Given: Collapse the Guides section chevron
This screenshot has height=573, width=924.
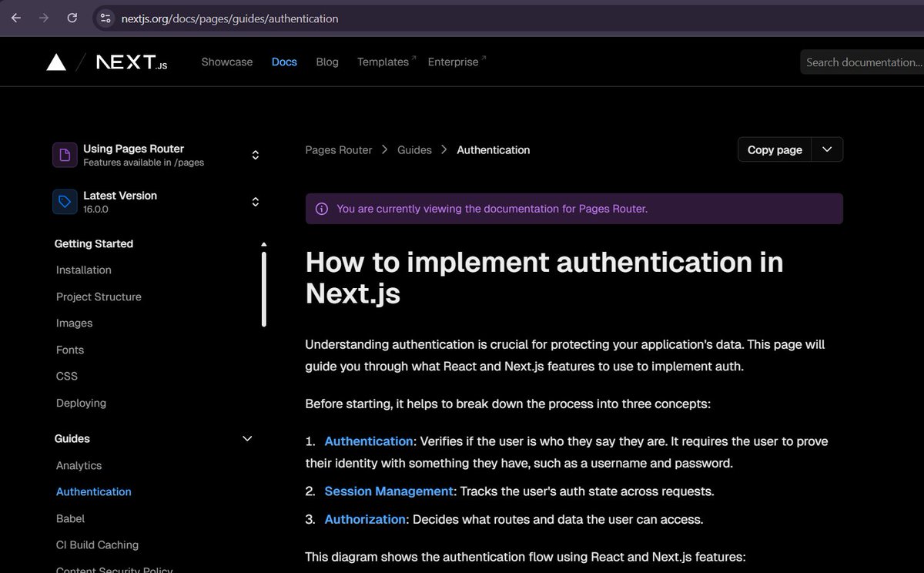Looking at the screenshot, I should tap(247, 439).
